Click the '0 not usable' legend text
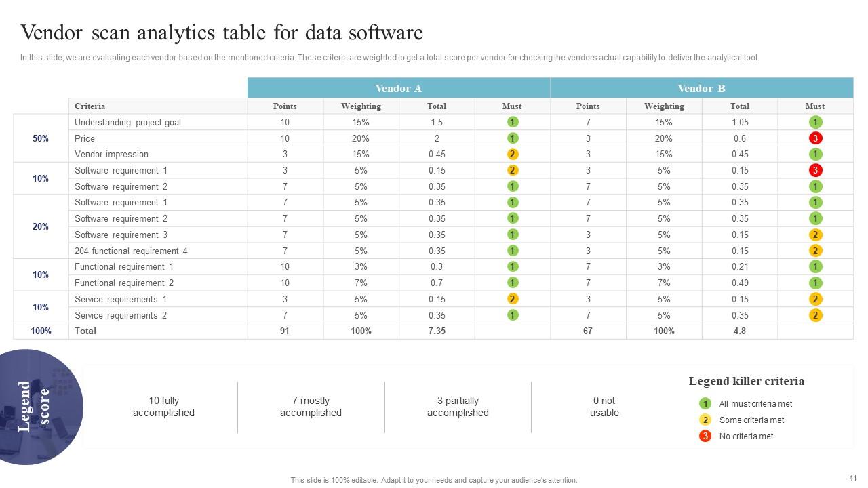Image resolution: width=868 pixels, height=488 pixels. (604, 407)
